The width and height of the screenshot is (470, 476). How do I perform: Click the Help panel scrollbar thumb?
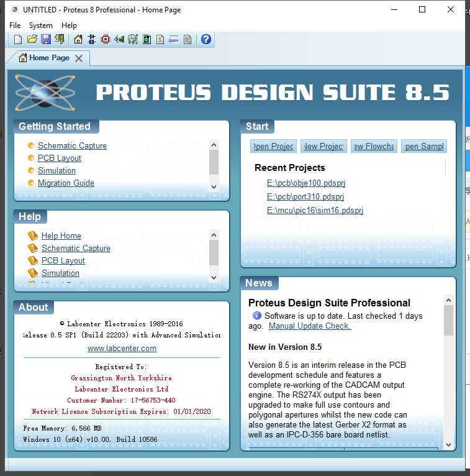point(214,252)
